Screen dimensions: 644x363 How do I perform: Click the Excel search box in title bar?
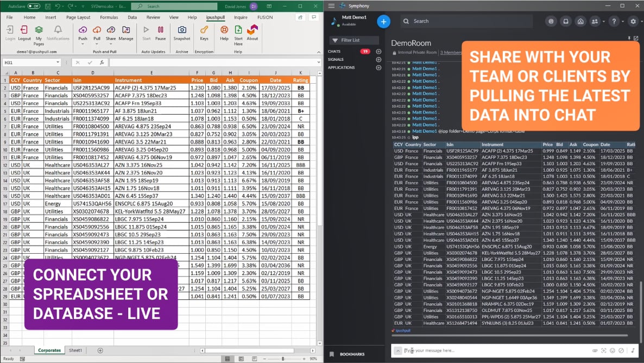tap(174, 6)
